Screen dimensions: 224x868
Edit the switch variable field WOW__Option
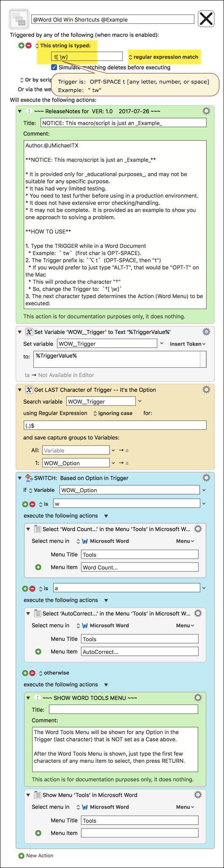click(x=130, y=490)
